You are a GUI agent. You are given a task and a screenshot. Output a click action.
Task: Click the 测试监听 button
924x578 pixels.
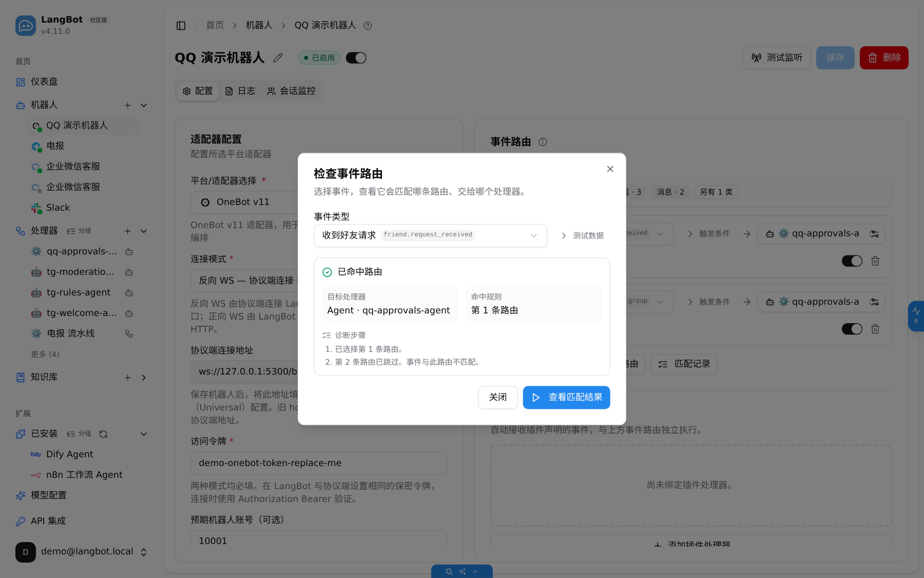tap(777, 58)
